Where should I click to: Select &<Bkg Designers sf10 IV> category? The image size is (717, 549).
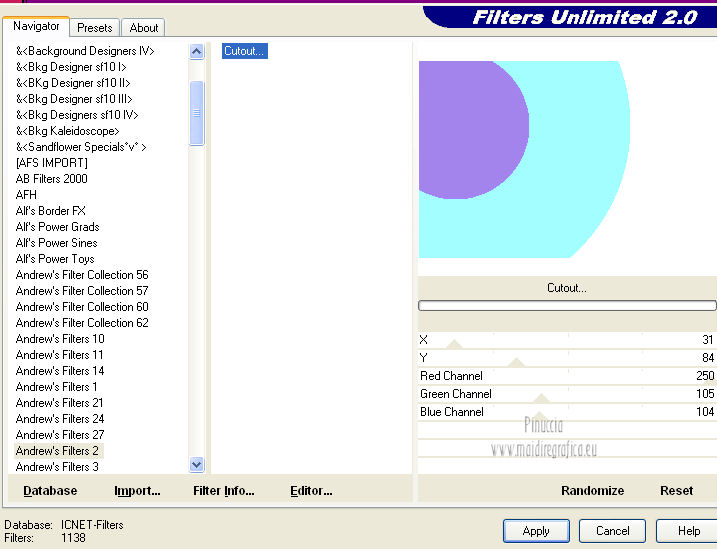point(77,115)
